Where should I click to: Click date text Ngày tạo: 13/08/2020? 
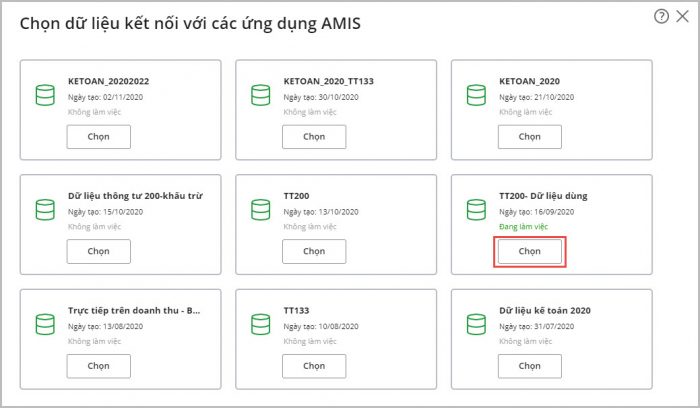coord(105,327)
